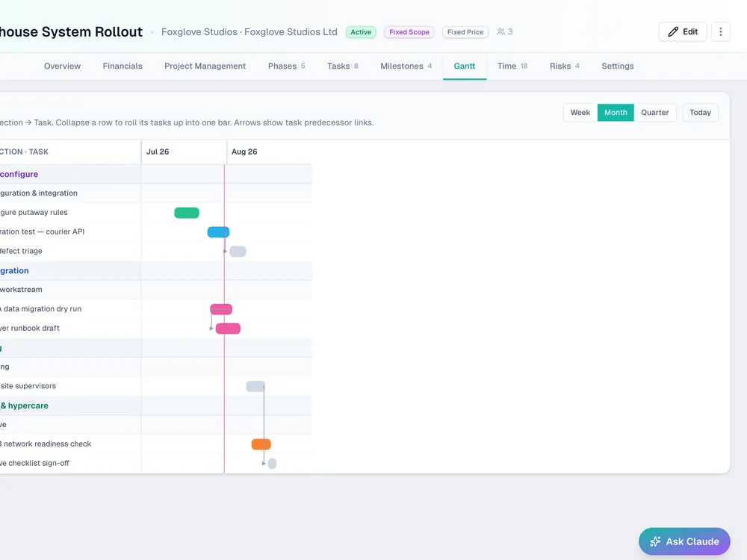747x560 pixels.
Task: Click the Jul 26 month header
Action: [184, 152]
